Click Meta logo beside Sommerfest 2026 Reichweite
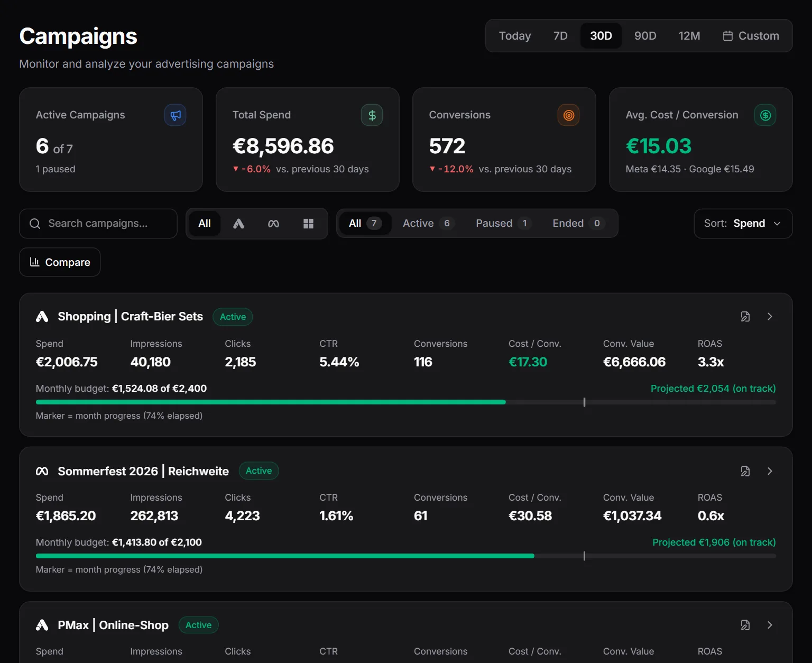The width and height of the screenshot is (812, 663). pos(42,471)
